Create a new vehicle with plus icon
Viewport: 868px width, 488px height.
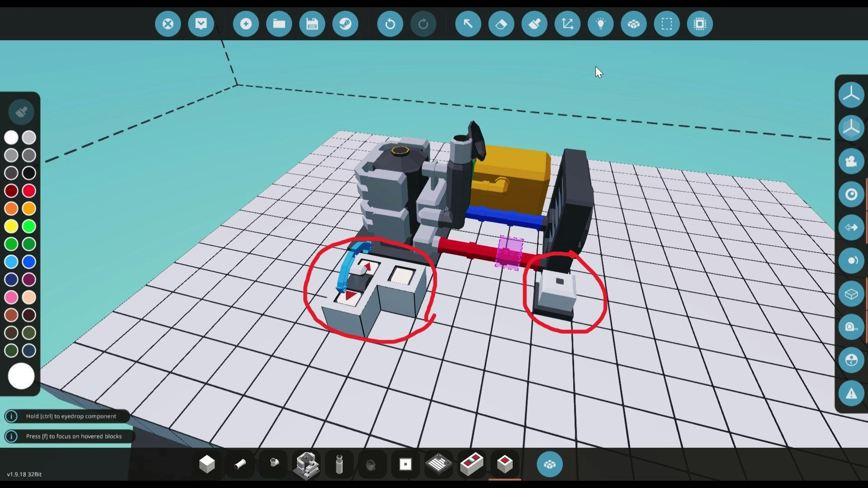point(246,23)
